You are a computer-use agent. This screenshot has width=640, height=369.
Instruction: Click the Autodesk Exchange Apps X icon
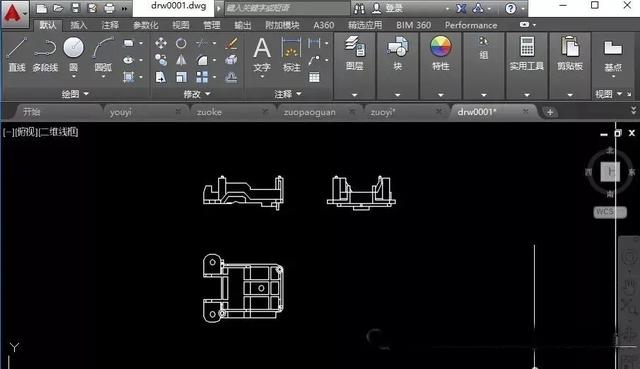tap(461, 8)
